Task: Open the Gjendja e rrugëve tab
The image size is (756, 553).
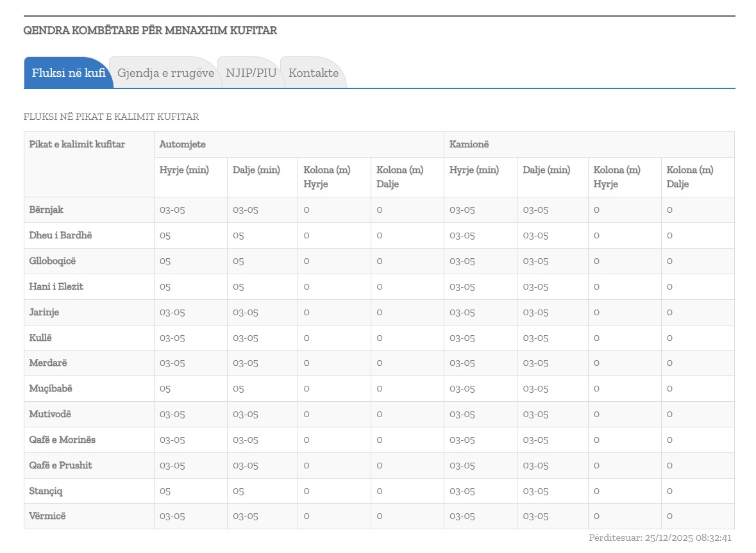Action: pyautogui.click(x=165, y=73)
